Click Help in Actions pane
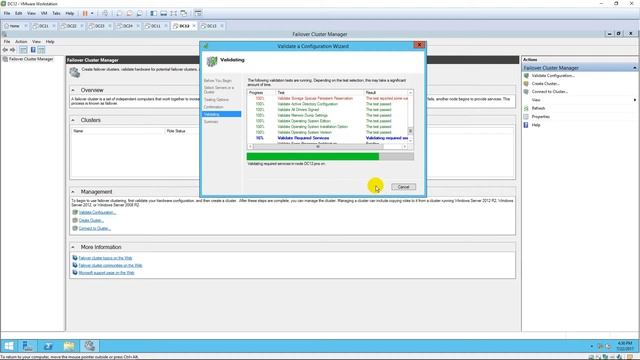This screenshot has height=360, width=640. click(536, 125)
